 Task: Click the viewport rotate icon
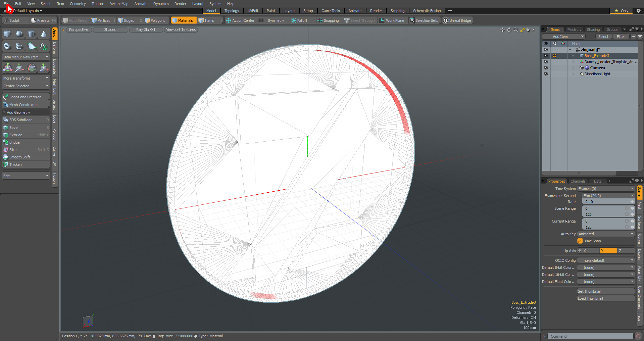click(x=509, y=30)
